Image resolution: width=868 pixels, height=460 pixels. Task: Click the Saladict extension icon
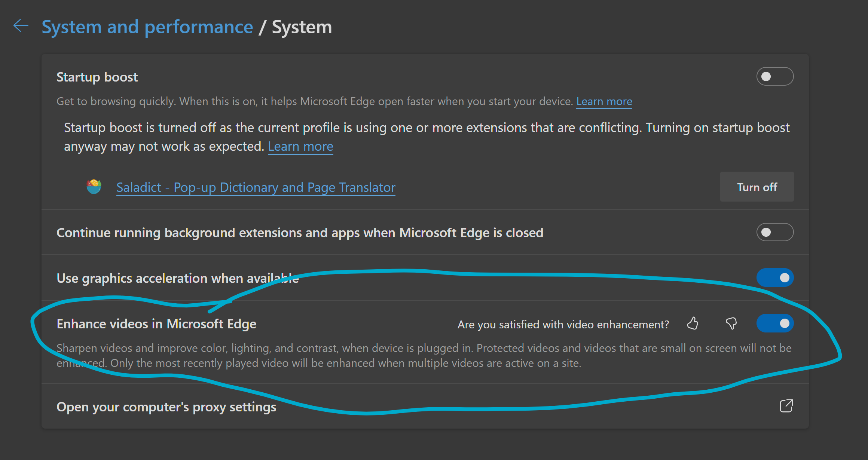pyautogui.click(x=94, y=187)
